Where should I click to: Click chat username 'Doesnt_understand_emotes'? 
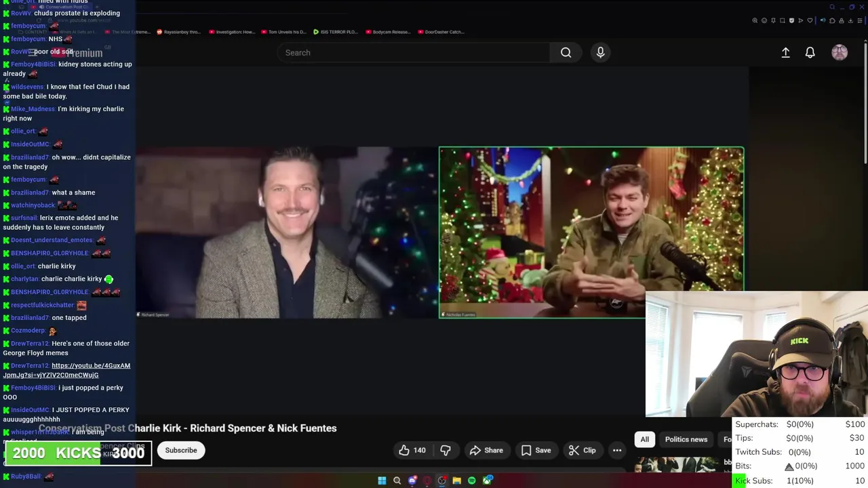coord(52,240)
